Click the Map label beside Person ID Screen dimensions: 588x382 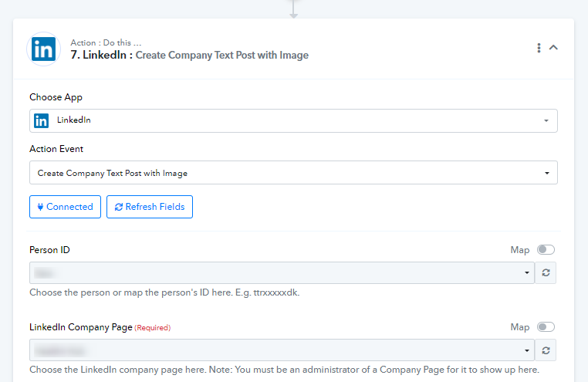[x=520, y=250]
